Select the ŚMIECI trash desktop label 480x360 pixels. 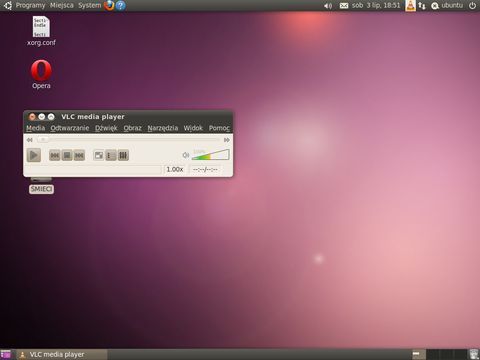(41, 189)
